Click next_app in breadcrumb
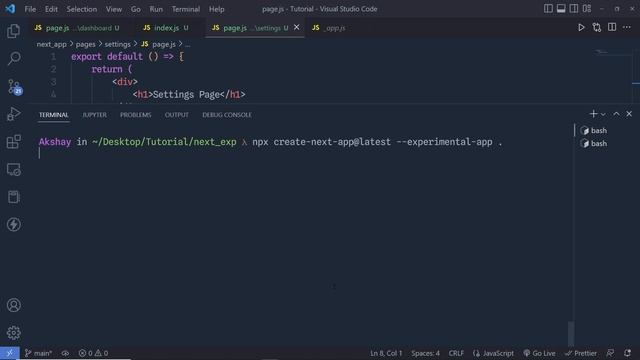The height and width of the screenshot is (360, 640). pyautogui.click(x=51, y=44)
